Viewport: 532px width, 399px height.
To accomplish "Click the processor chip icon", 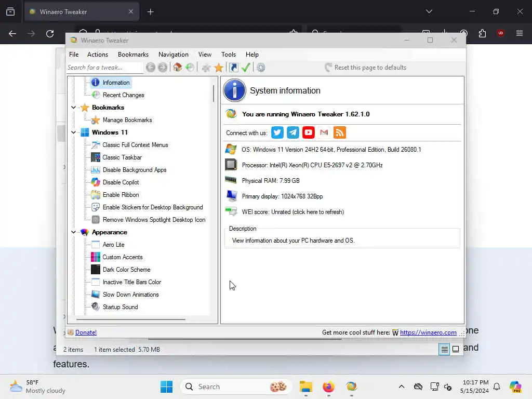I will pos(231,165).
